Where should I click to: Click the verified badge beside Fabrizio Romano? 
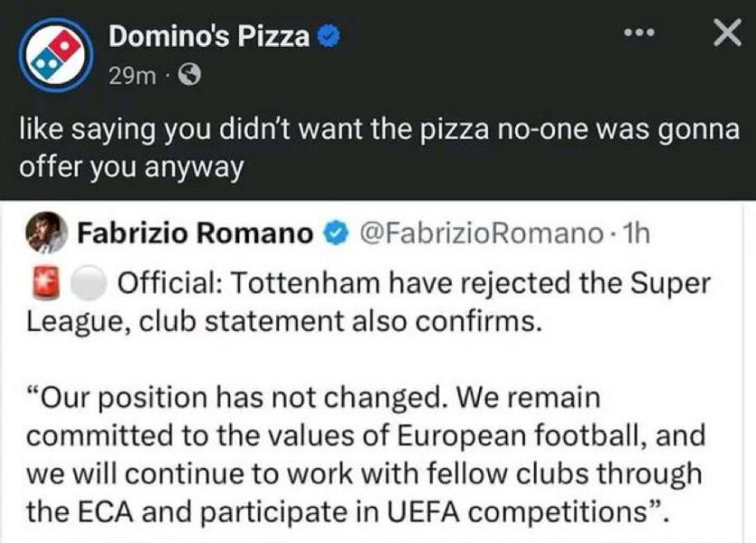(x=335, y=234)
